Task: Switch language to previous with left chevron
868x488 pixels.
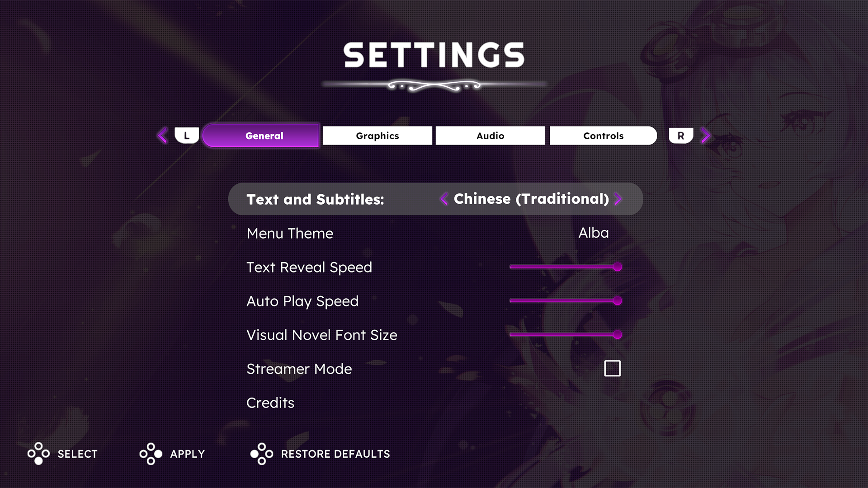Action: tap(444, 199)
